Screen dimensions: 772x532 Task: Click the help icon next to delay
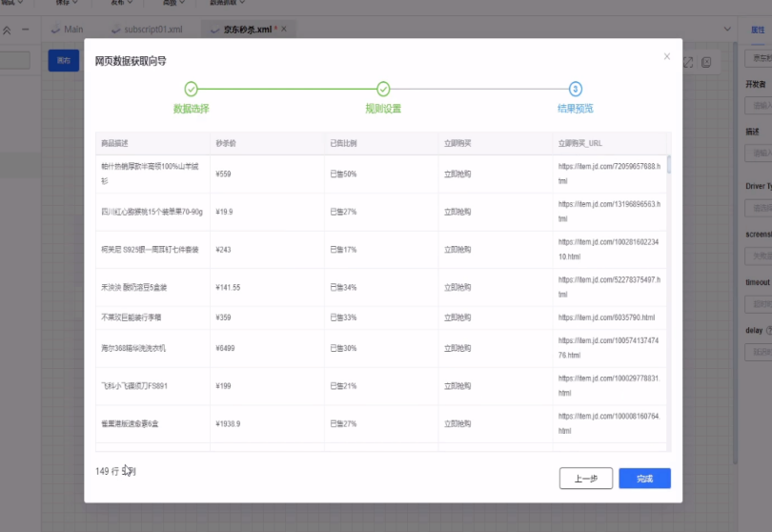[x=769, y=331]
